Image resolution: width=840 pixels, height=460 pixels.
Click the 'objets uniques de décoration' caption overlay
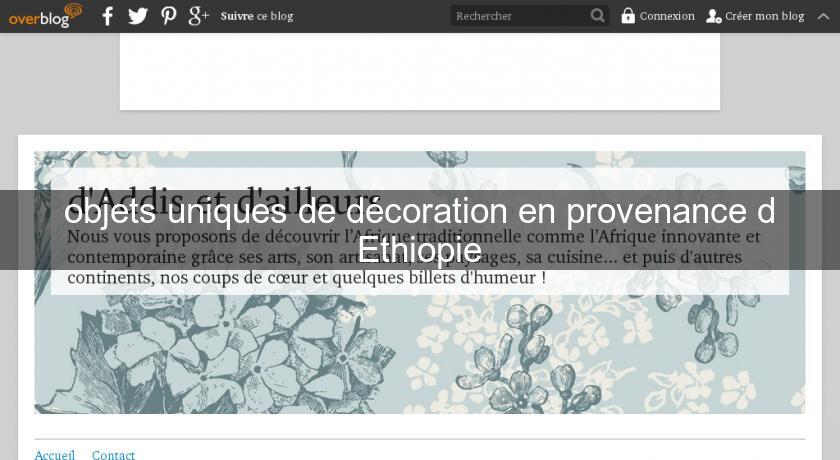pos(420,212)
